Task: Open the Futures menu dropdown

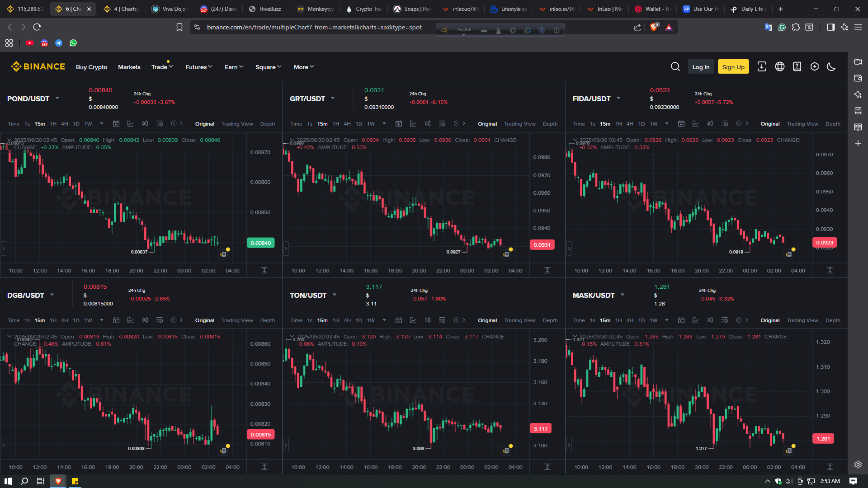Action: [198, 67]
